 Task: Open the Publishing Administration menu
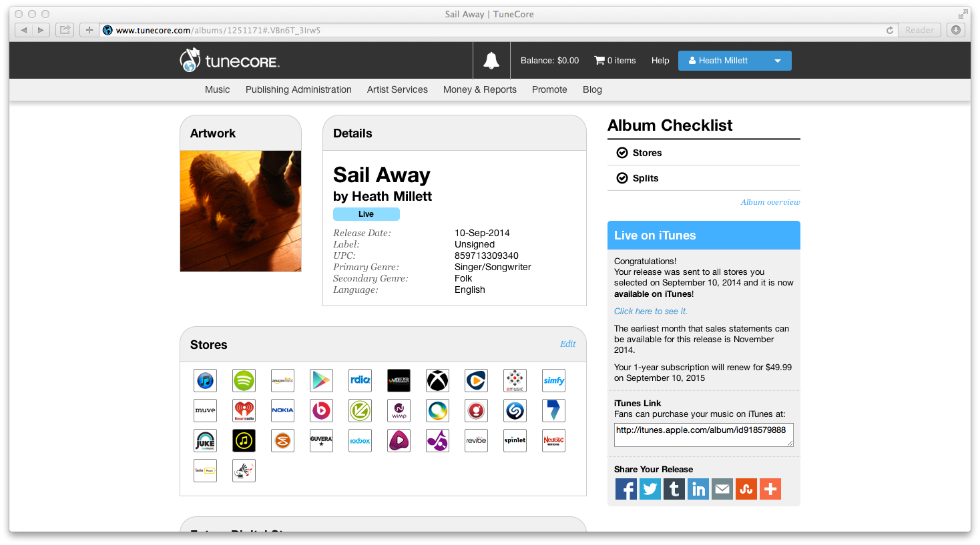point(298,89)
